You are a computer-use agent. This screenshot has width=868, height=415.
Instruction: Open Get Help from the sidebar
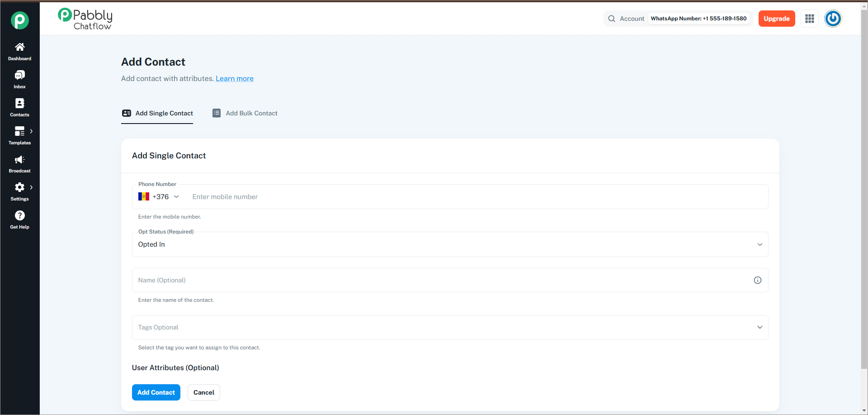[20, 220]
